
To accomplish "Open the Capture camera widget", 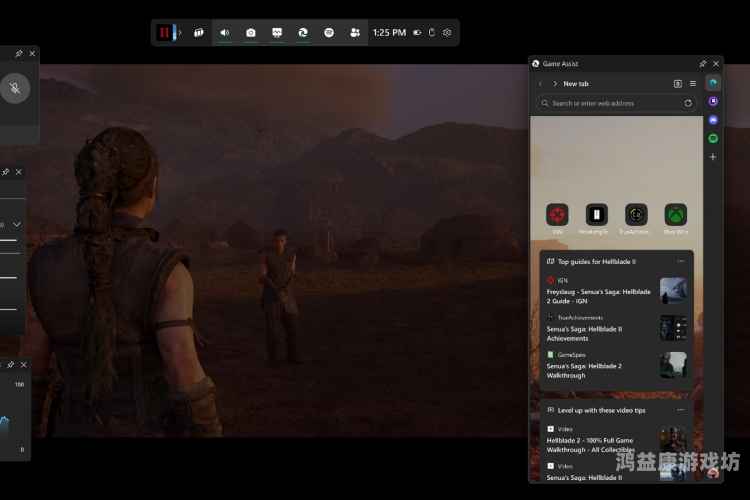I will click(251, 33).
